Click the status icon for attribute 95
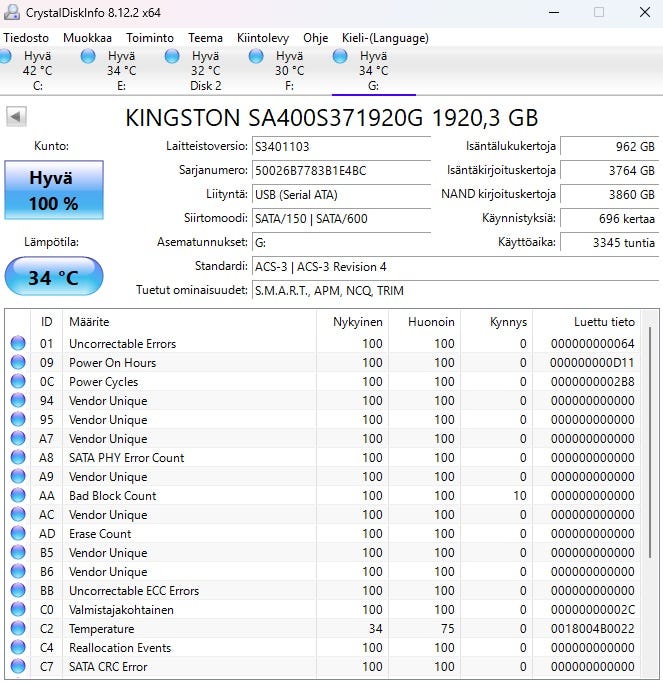 (18, 419)
